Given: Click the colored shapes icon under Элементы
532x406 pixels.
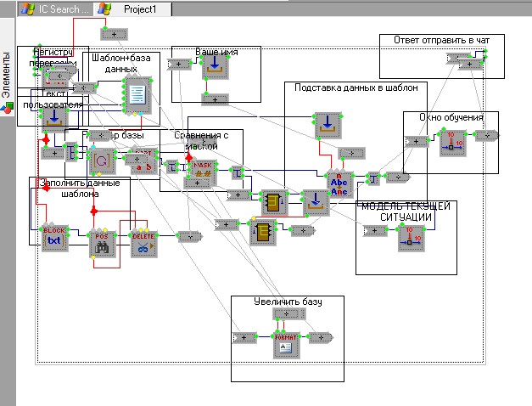Looking at the screenshot, I should pos(8,108).
